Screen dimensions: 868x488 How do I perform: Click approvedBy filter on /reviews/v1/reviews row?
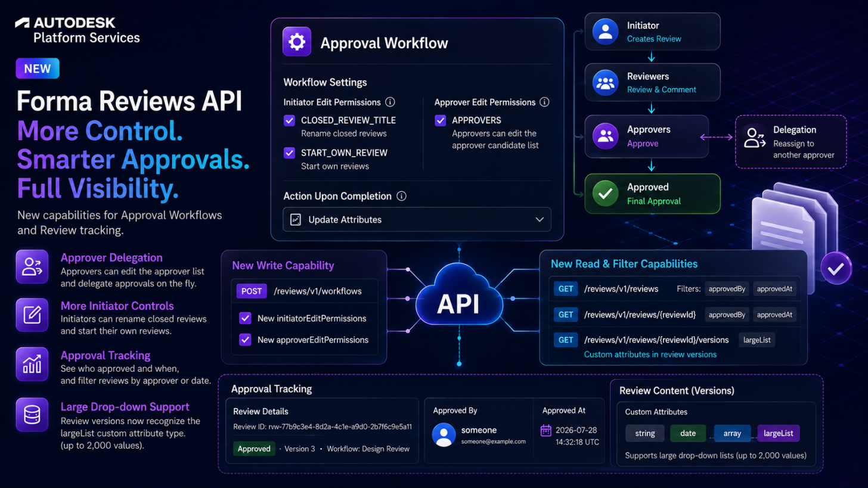[727, 289]
